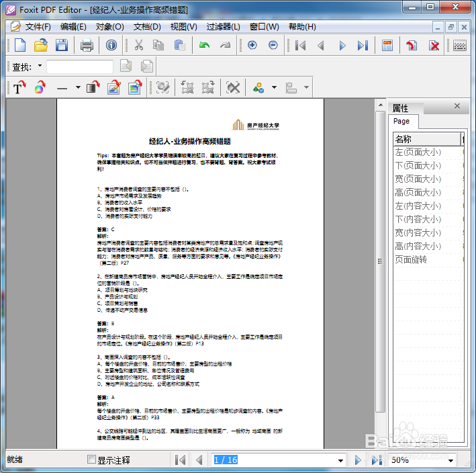Open a file with the folder icon

pyautogui.click(x=41, y=45)
